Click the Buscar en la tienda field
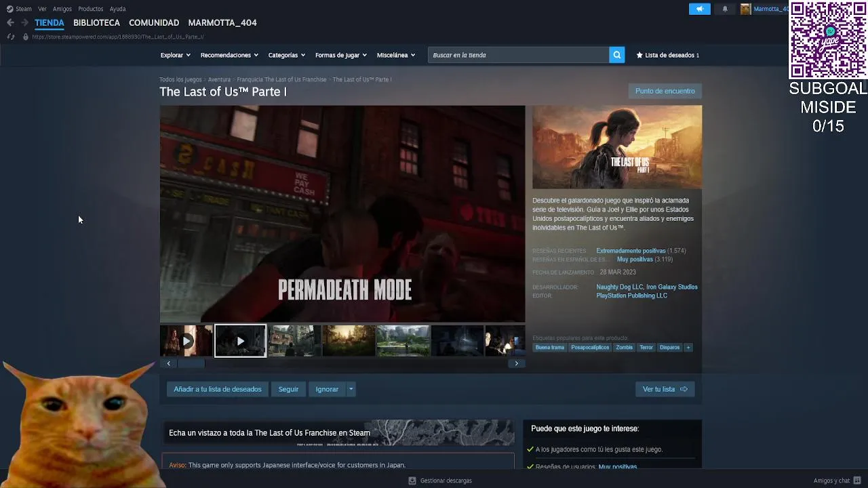The height and width of the screenshot is (488, 868). point(519,55)
